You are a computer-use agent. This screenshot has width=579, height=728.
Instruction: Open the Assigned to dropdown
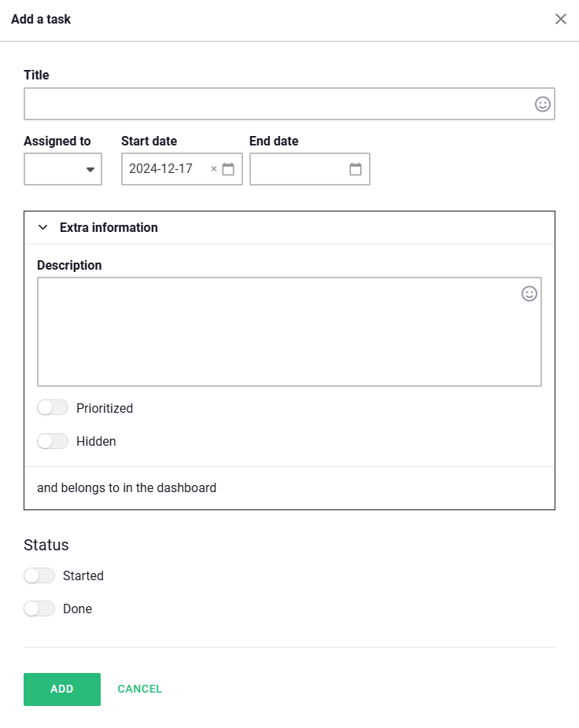[x=63, y=169]
